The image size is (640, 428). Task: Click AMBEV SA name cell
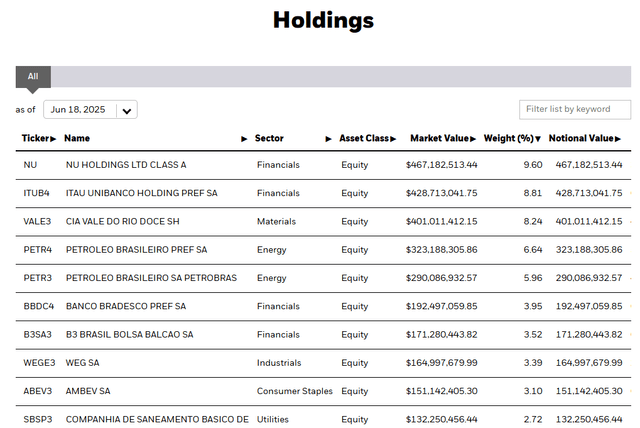(x=88, y=391)
